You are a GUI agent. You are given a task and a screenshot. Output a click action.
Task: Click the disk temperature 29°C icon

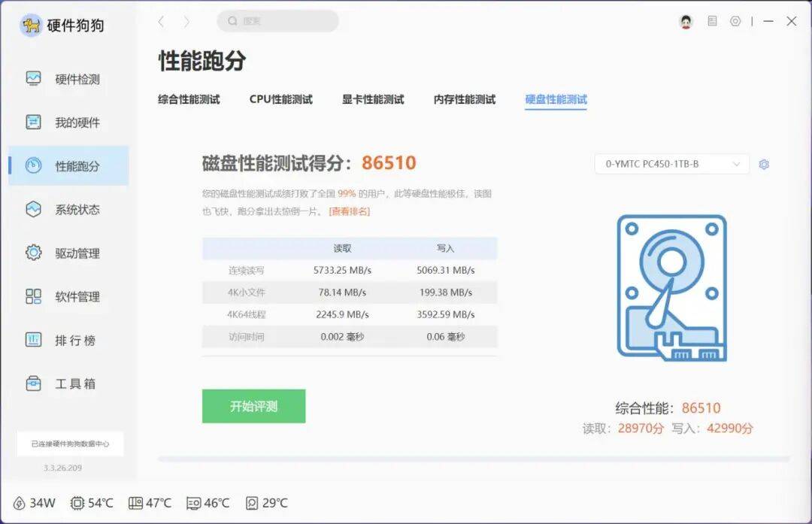click(x=252, y=503)
